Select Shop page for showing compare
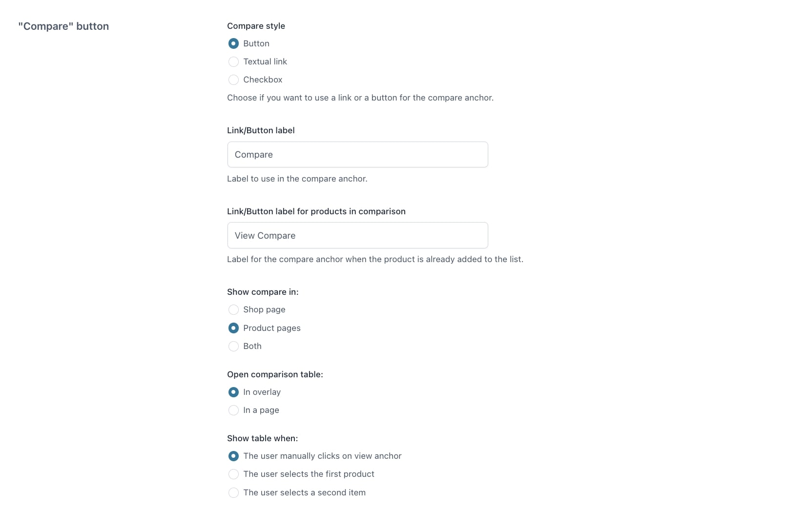Viewport: 788px width, 532px height. (233, 309)
